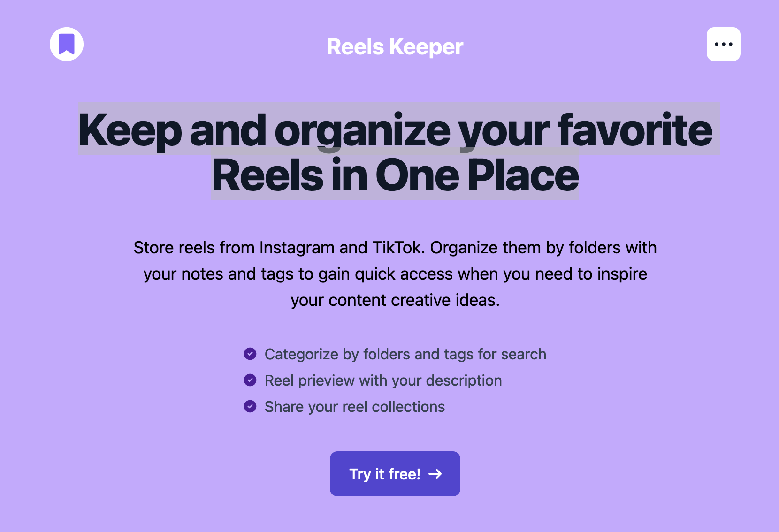Click the word "TikTok" in the description

point(398,248)
